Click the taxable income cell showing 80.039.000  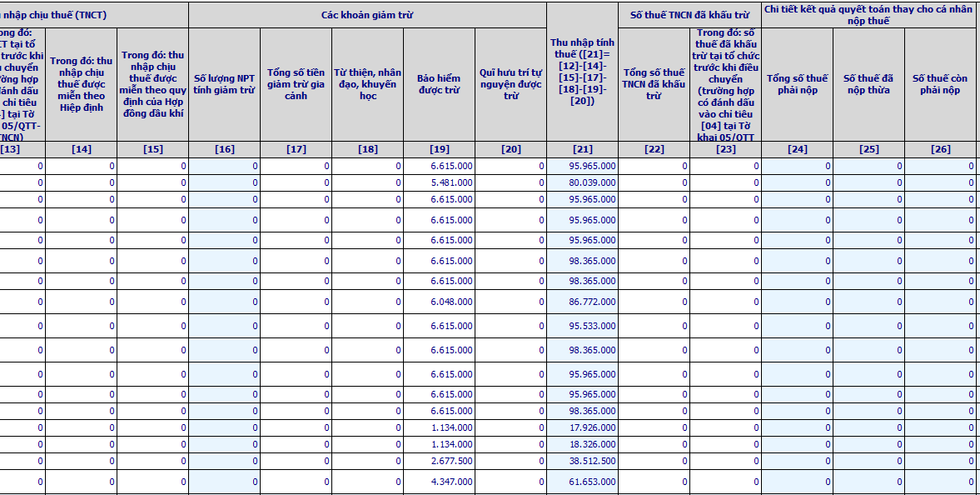pyautogui.click(x=583, y=182)
